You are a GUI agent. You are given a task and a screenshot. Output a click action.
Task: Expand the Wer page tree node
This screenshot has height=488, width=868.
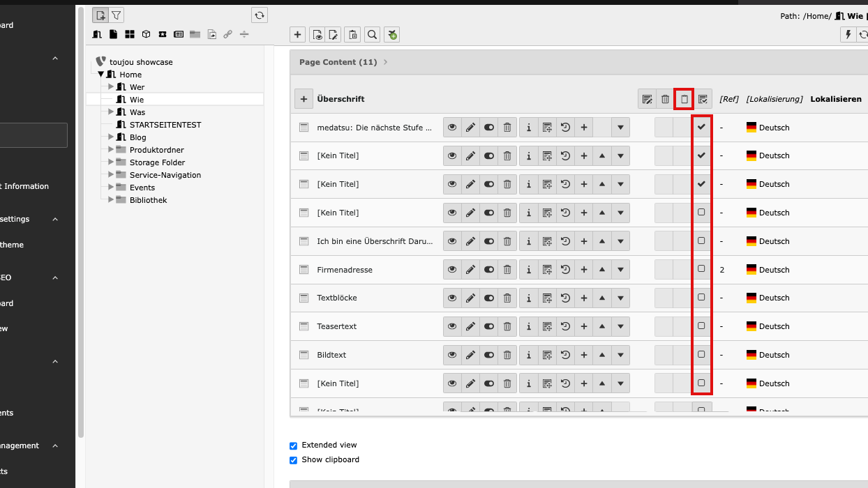coord(110,86)
